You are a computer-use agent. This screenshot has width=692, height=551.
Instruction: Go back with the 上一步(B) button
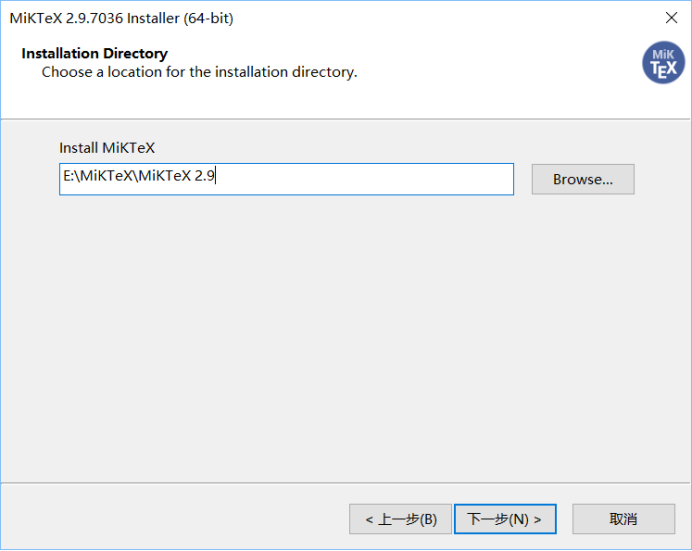coord(400,519)
